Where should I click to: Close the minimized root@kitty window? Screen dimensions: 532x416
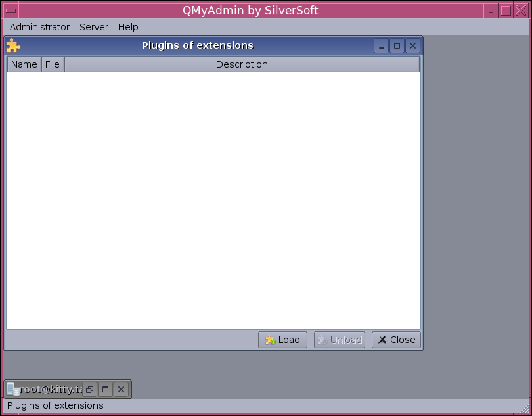coord(121,389)
